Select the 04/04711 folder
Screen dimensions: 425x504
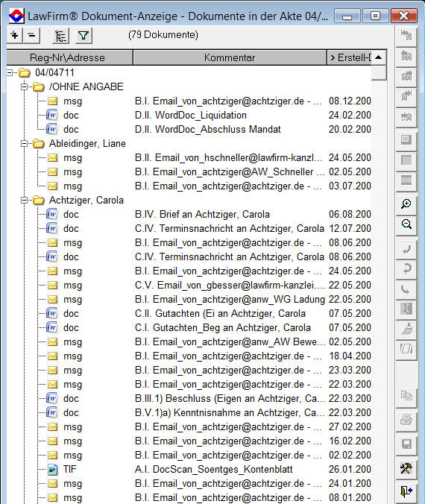[x=54, y=72]
